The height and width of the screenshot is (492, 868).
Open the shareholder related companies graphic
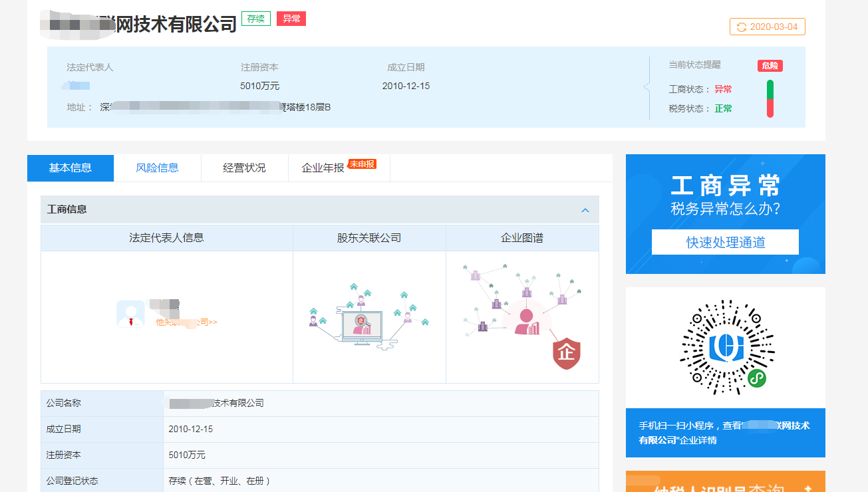point(369,316)
